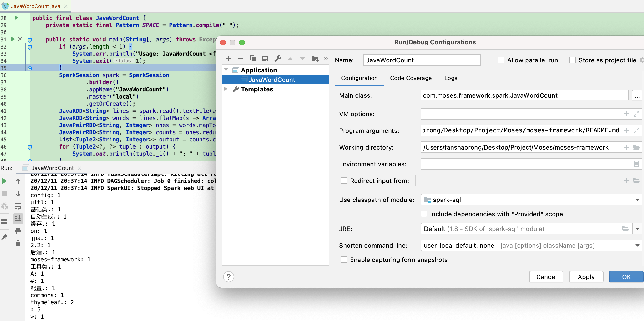Check Store as project file
The height and width of the screenshot is (321, 644).
572,60
